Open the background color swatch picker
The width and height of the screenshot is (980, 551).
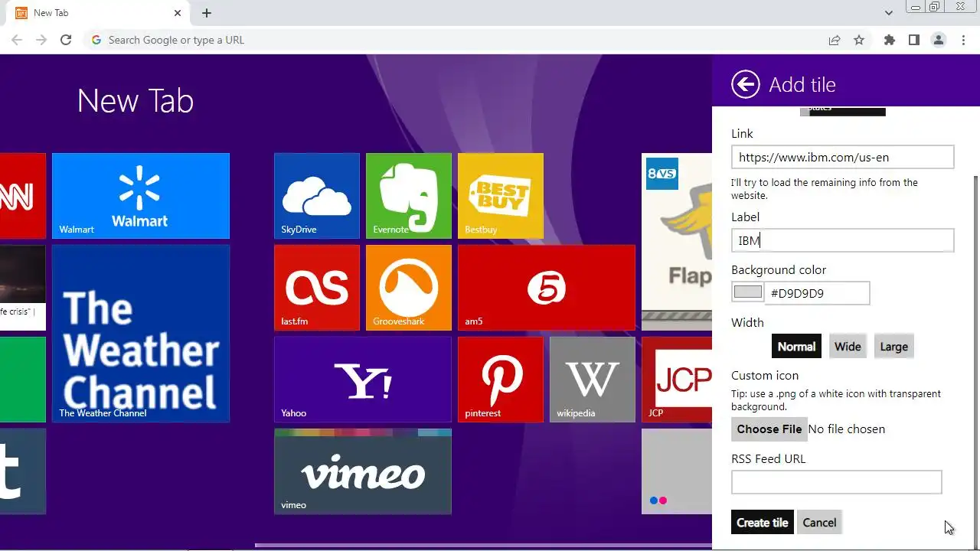748,292
